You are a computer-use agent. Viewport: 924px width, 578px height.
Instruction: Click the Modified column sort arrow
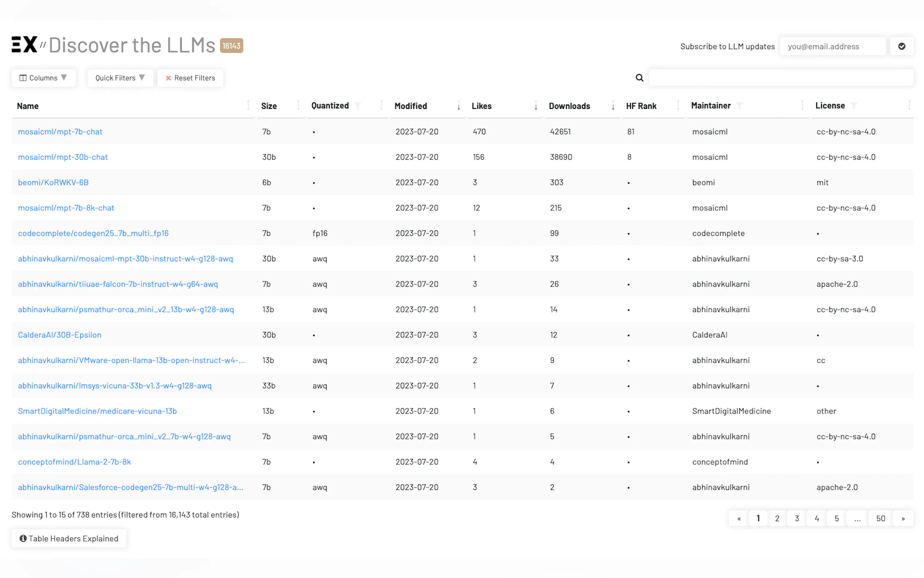(458, 106)
